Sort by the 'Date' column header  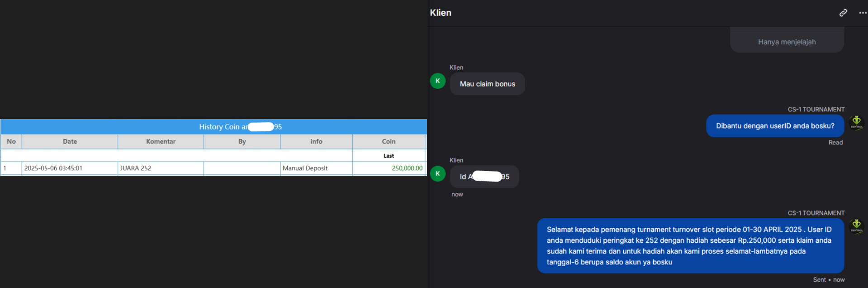(70, 142)
